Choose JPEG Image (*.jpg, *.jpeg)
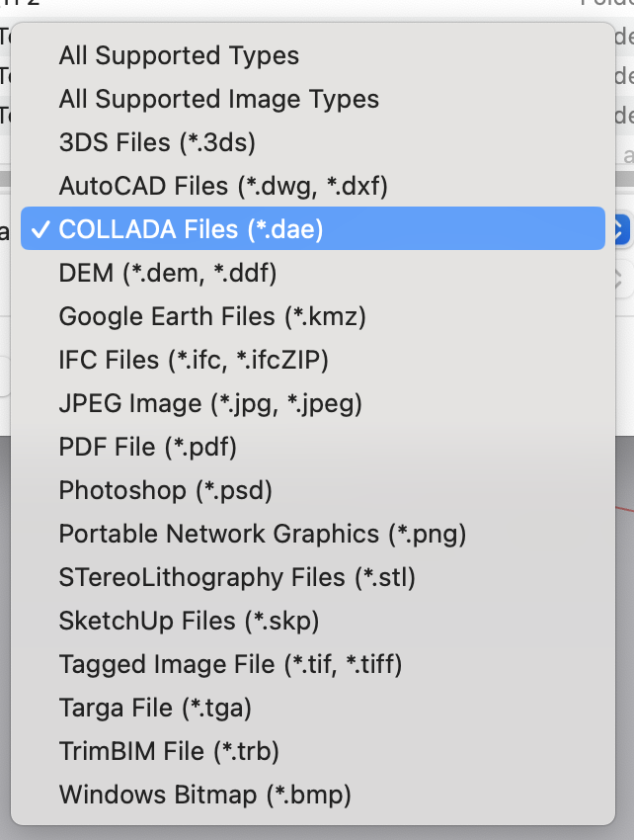Viewport: 634px width, 840px height. 210,403
